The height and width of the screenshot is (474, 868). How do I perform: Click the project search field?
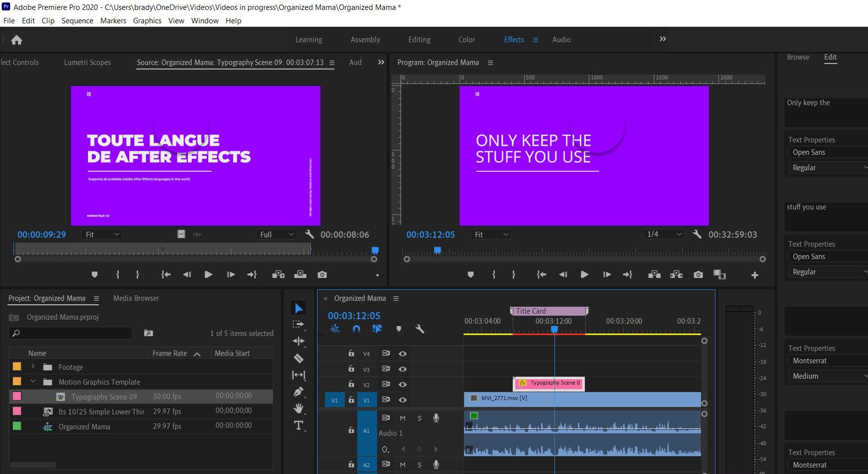click(71, 333)
